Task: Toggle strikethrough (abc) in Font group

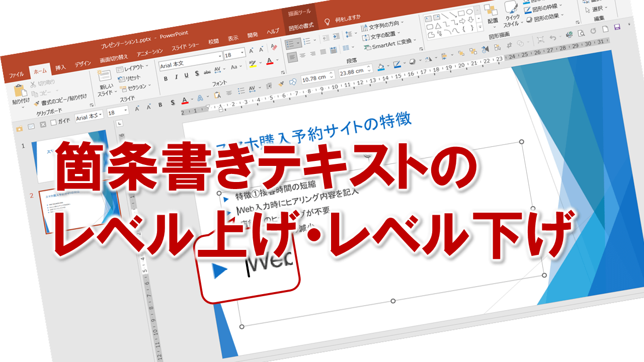Action: click(206, 72)
